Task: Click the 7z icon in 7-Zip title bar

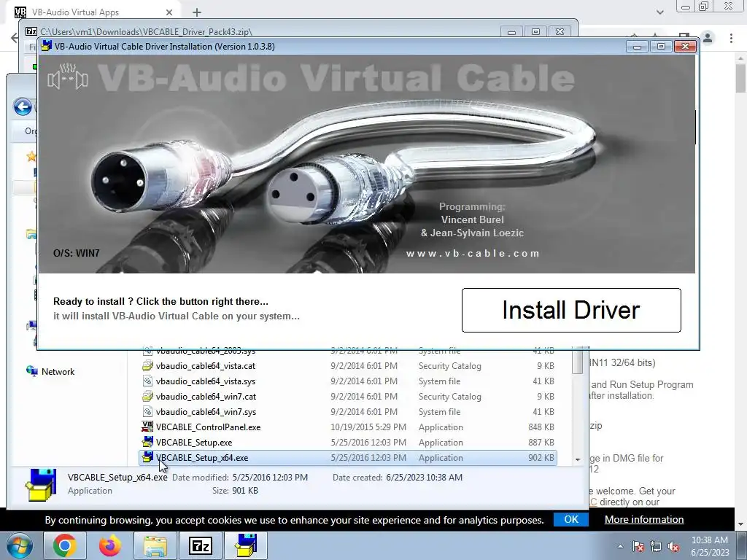Action: click(31, 31)
